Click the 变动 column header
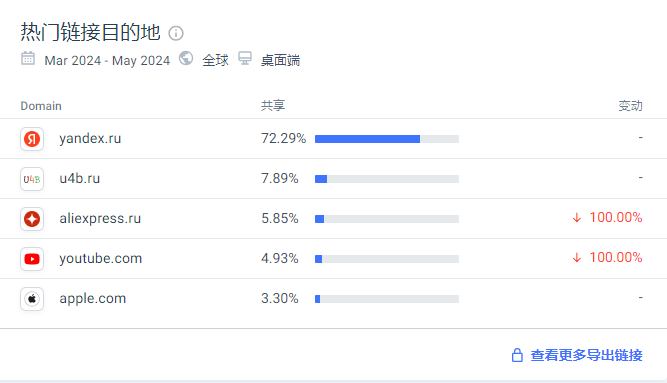This screenshot has width=667, height=383. pyautogui.click(x=630, y=106)
